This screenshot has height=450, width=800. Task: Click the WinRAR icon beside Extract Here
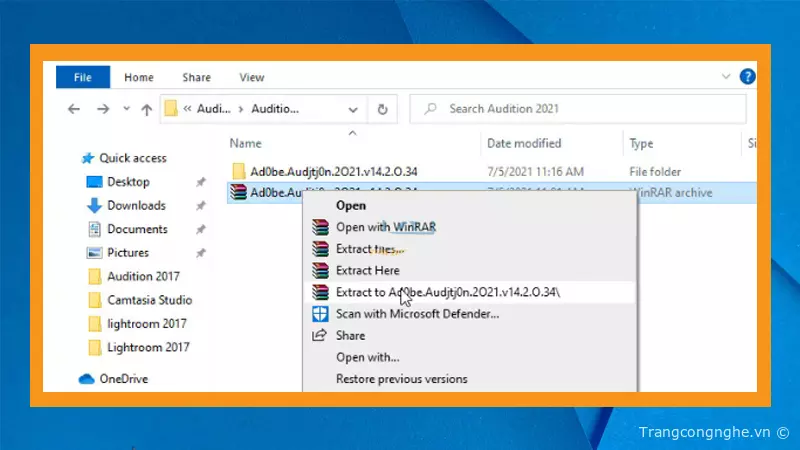coord(320,270)
